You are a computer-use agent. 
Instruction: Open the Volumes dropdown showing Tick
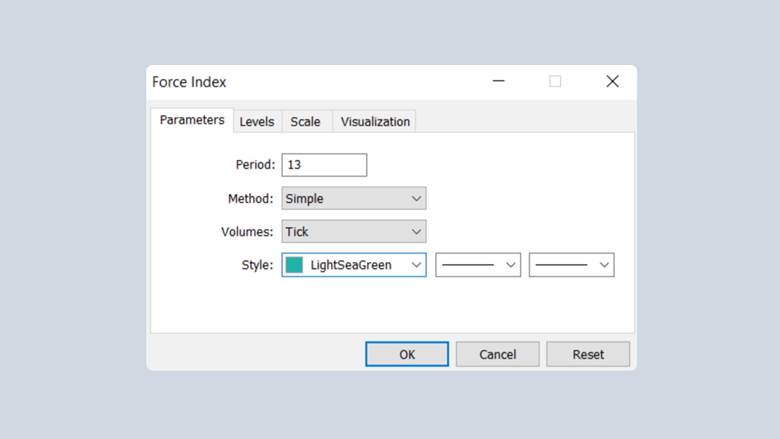pos(344,232)
